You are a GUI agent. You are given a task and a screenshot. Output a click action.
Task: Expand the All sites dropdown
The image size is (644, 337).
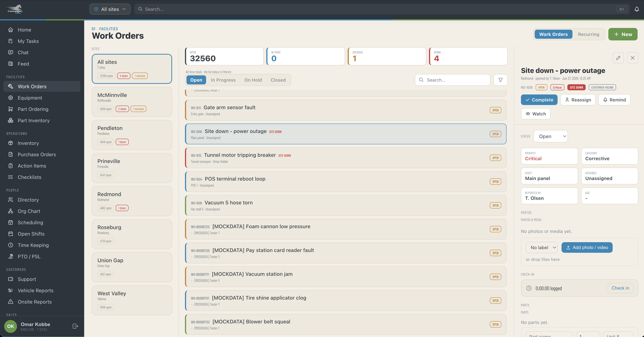pyautogui.click(x=110, y=9)
